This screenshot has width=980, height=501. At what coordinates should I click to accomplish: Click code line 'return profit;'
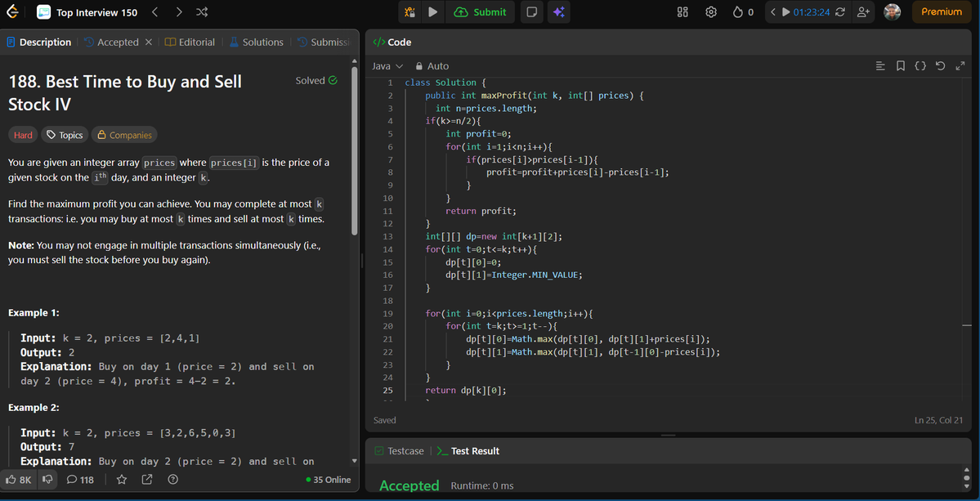pyautogui.click(x=481, y=211)
